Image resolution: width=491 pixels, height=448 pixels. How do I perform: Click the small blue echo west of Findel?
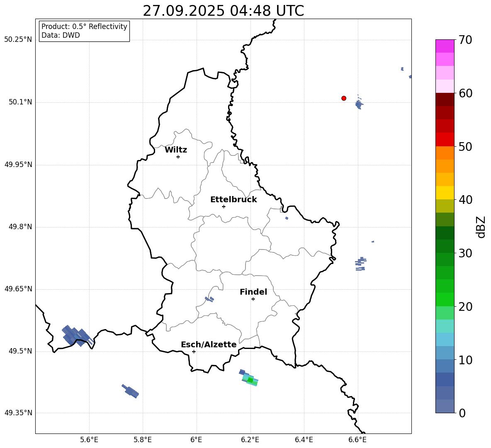(x=209, y=299)
